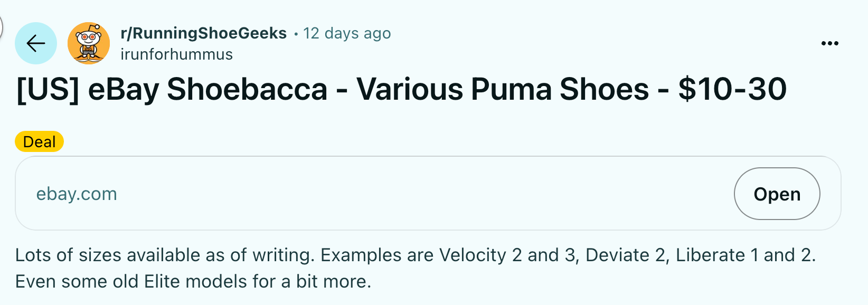Click "Liberate 1 and 2" in the body

click(743, 255)
